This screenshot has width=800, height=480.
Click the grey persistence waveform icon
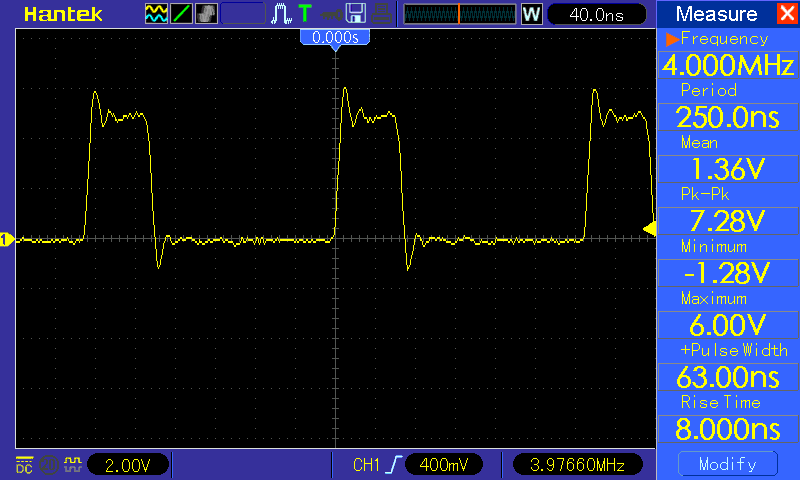tap(206, 14)
